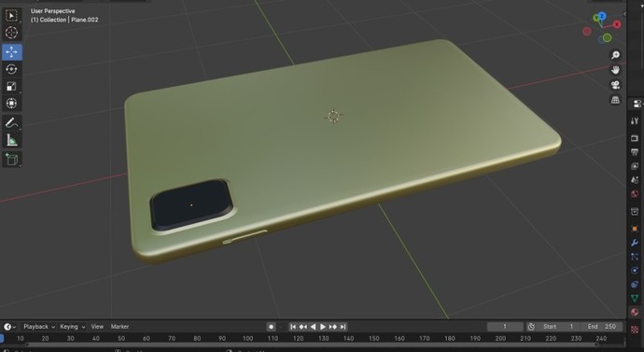Open the World properties tab
Viewport: 644px width, 352px height.
click(x=635, y=194)
